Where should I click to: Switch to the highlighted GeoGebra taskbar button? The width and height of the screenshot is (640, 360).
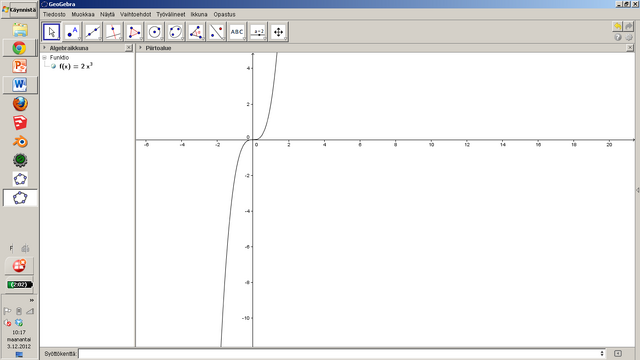20,198
